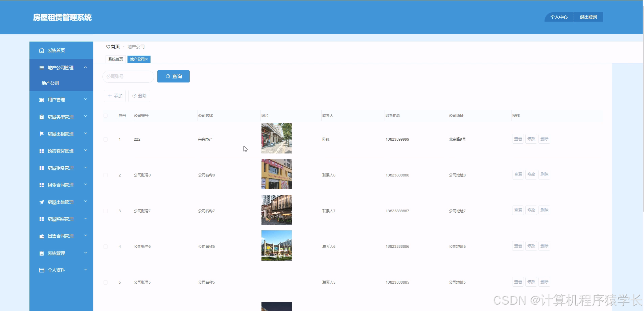Open the photo thumbnail for 兴兴地产
Image resolution: width=644 pixels, height=311 pixels.
pyautogui.click(x=277, y=138)
